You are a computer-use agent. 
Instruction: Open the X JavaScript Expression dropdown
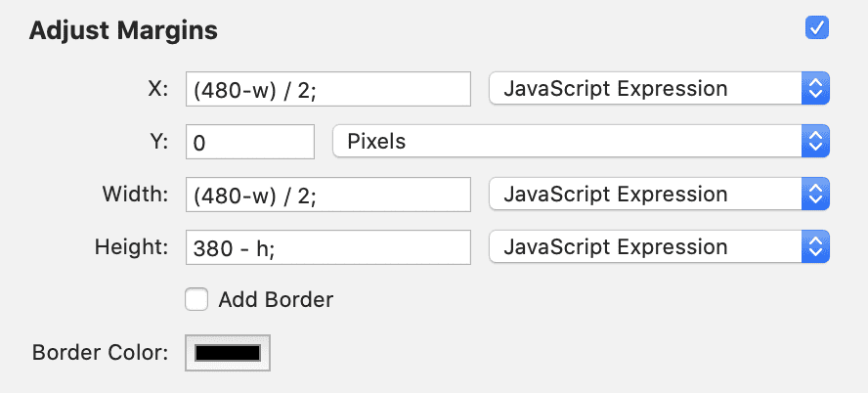pos(645,89)
